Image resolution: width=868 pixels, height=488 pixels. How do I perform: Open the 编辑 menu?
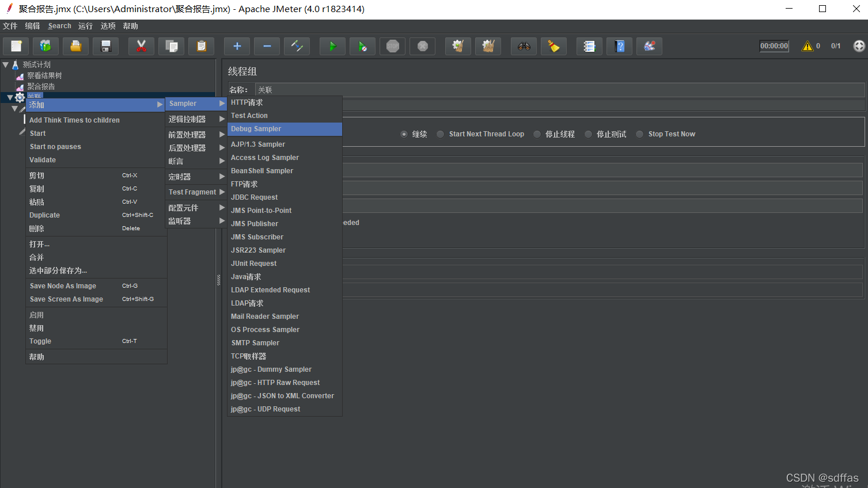32,26
